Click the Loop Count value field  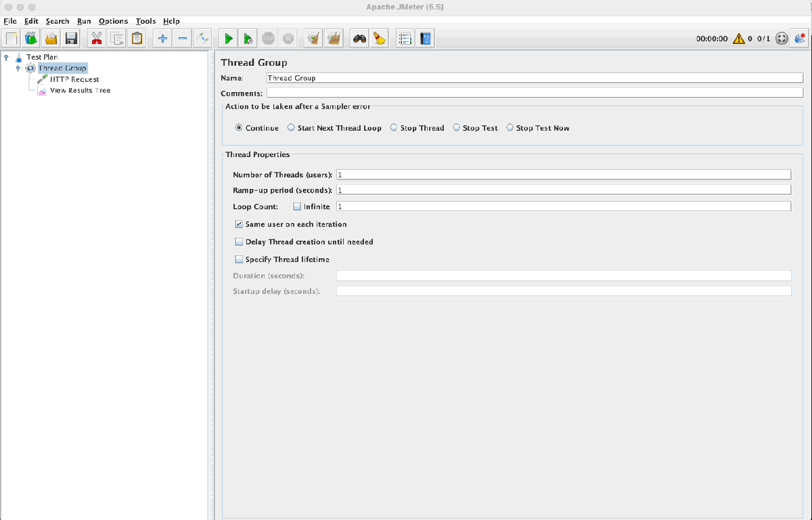pos(564,207)
